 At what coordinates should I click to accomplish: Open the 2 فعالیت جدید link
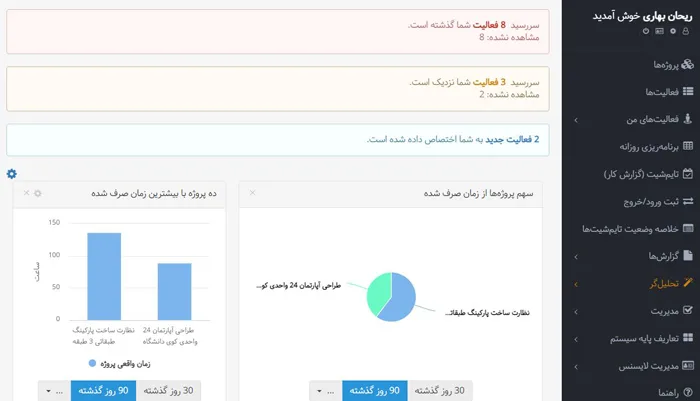[512, 139]
